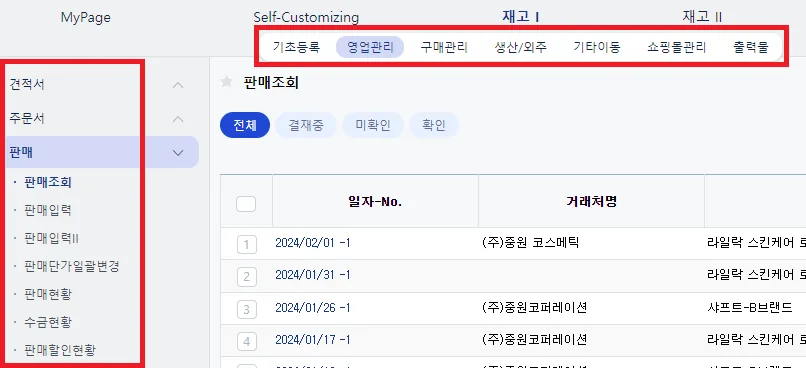Click the favorite star next to 판매조회
Screen dimensions: 806x368
(226, 82)
